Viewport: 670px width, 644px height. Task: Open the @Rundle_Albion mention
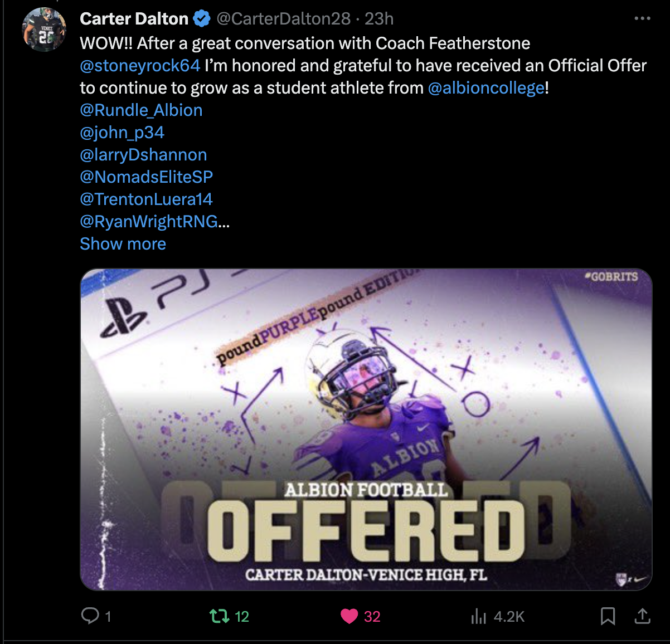(141, 110)
